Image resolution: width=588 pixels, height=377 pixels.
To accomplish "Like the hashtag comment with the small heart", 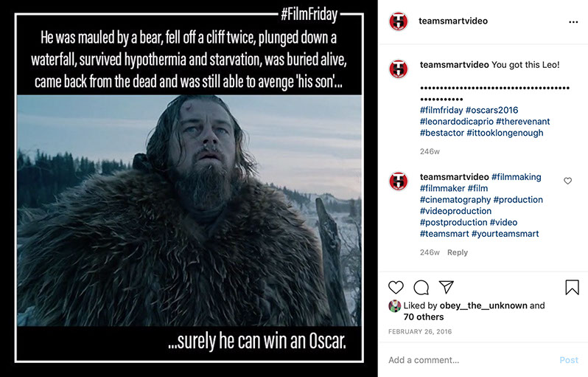I will click(567, 181).
